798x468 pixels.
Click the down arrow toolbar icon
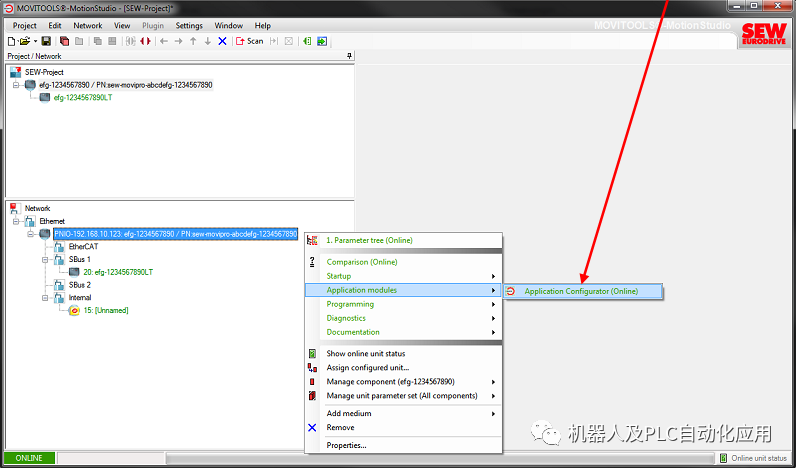[208, 41]
